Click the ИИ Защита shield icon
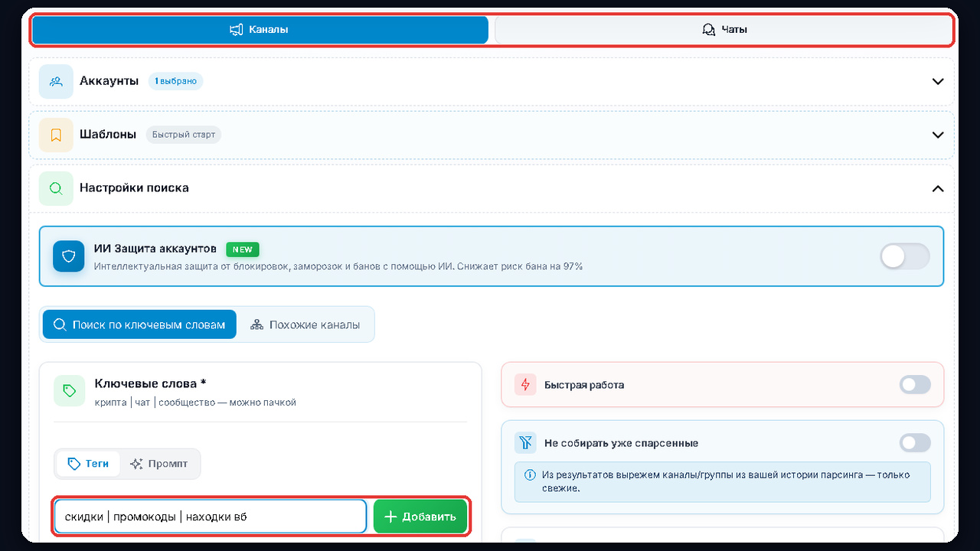The width and height of the screenshot is (980, 551). [x=69, y=256]
